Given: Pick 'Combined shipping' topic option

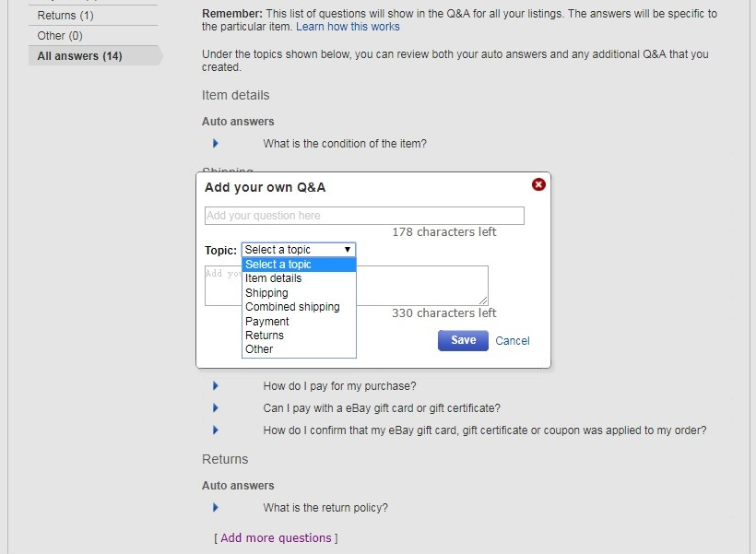Looking at the screenshot, I should [x=292, y=307].
